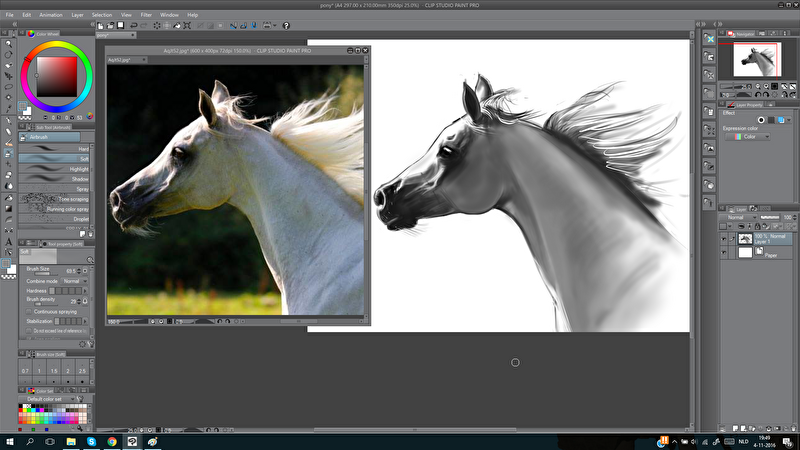The width and height of the screenshot is (800, 450).
Task: Select the Pencil tool
Action: 8,132
